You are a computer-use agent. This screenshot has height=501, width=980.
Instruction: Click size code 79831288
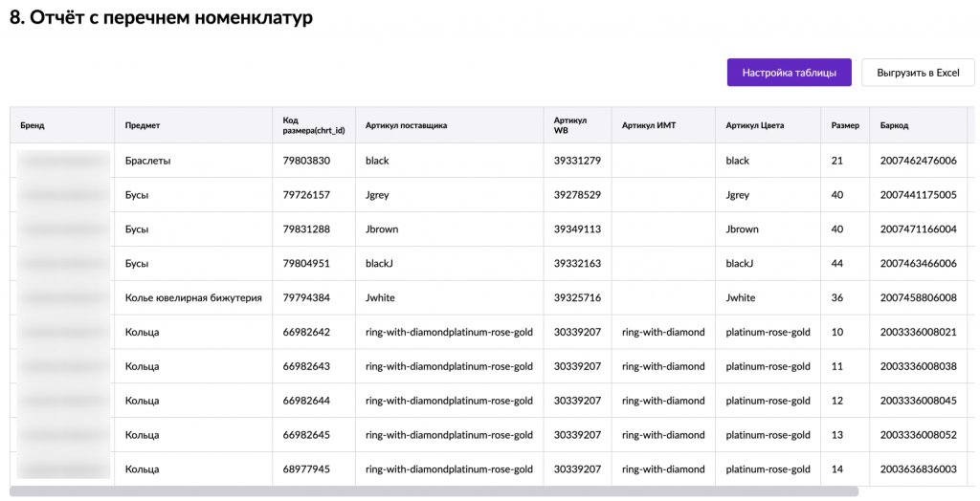pyautogui.click(x=306, y=229)
